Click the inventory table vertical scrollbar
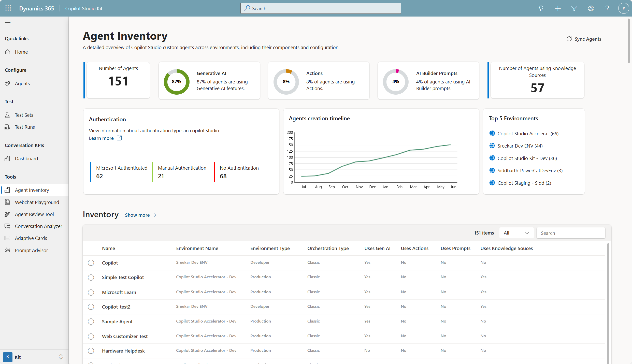This screenshot has height=364, width=632. click(x=608, y=303)
